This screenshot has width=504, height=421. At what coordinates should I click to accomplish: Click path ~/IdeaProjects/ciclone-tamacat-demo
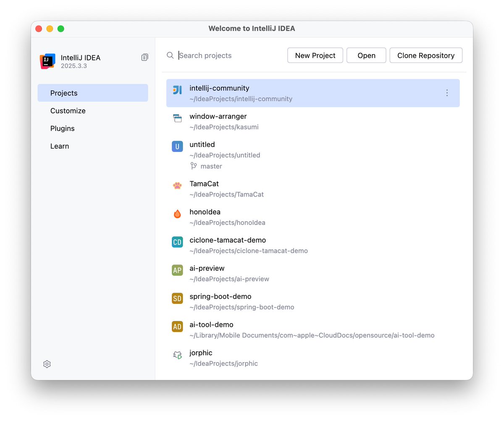[x=249, y=251]
